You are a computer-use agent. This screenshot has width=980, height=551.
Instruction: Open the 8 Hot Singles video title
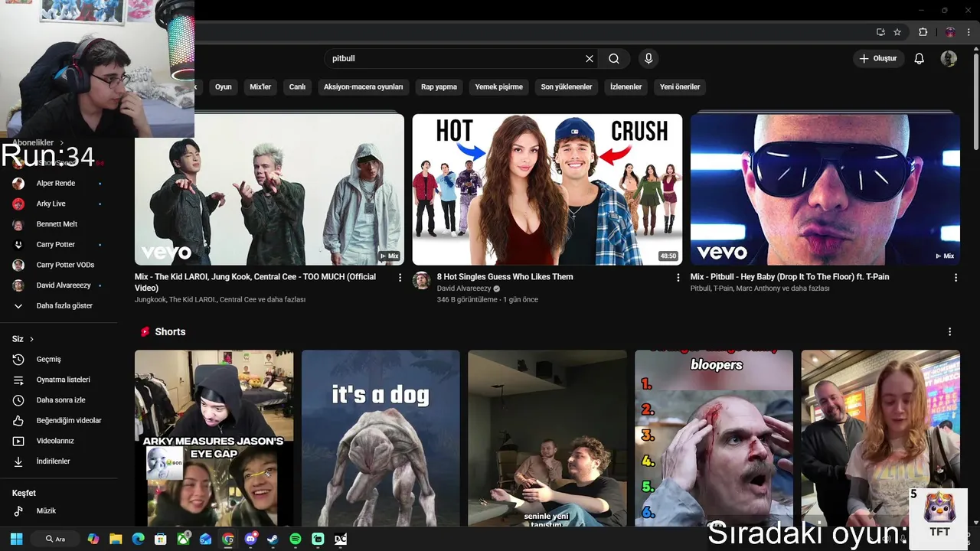click(x=505, y=277)
